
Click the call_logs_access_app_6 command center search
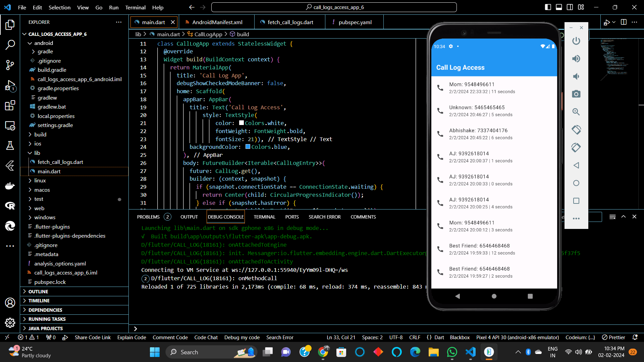point(334,7)
